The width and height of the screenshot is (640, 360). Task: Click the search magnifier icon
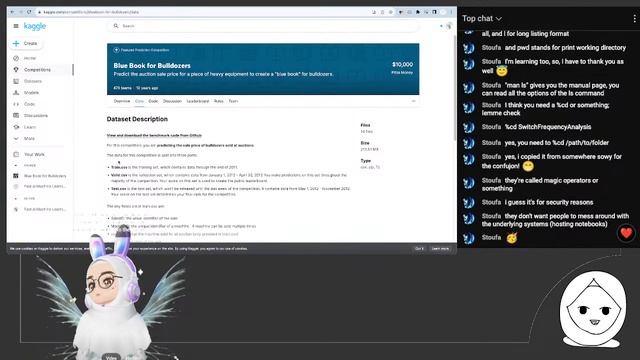116,26
